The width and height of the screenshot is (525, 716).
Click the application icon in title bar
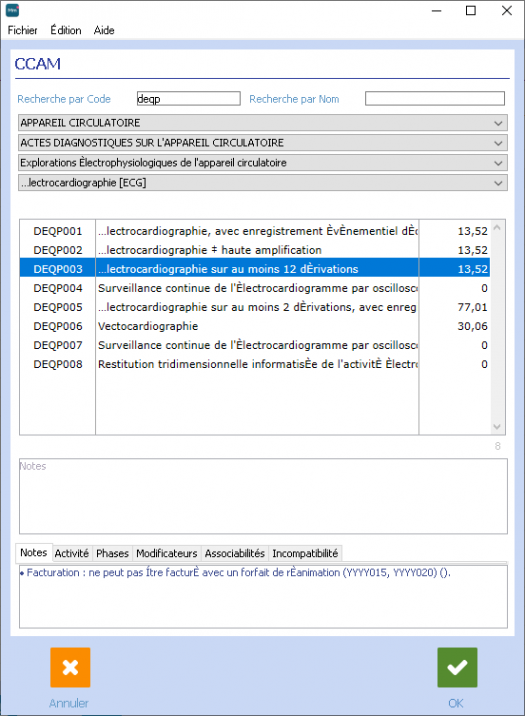click(x=12, y=10)
